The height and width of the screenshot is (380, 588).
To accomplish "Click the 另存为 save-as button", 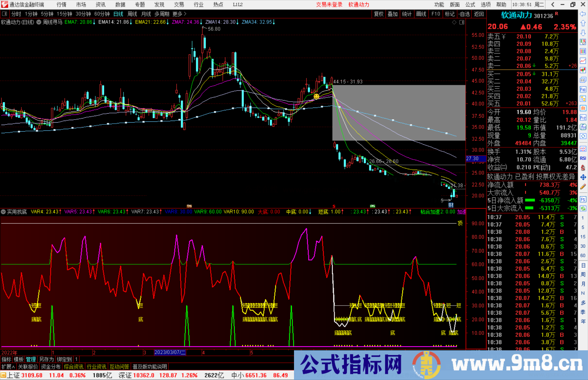I will point(47,360).
